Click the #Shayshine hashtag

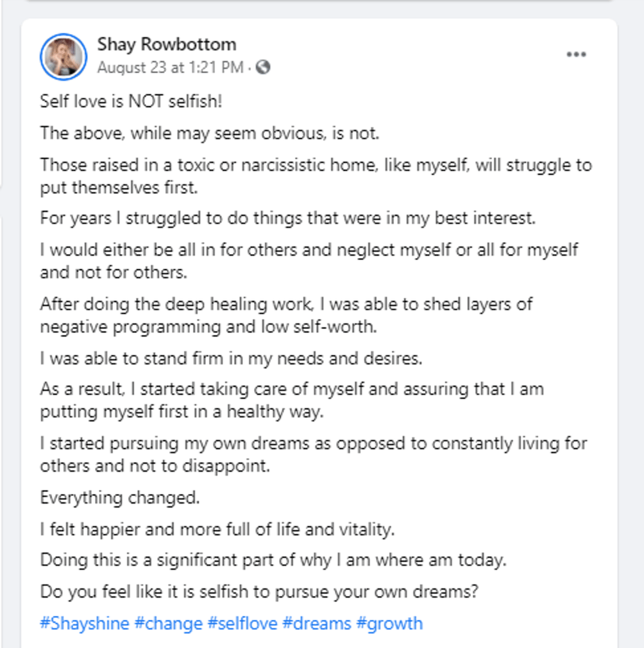(x=84, y=623)
